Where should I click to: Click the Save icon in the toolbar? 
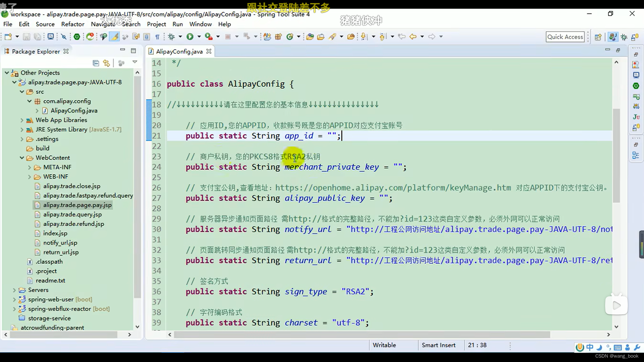click(x=26, y=37)
